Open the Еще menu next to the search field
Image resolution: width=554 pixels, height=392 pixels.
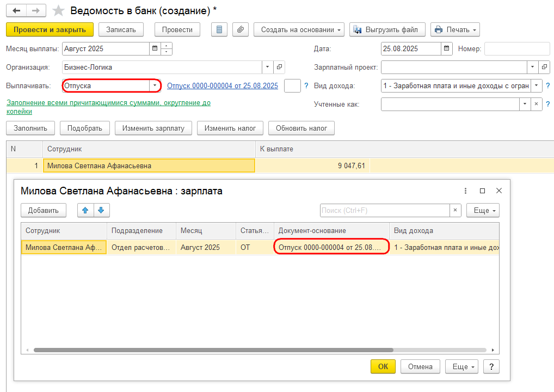(483, 210)
